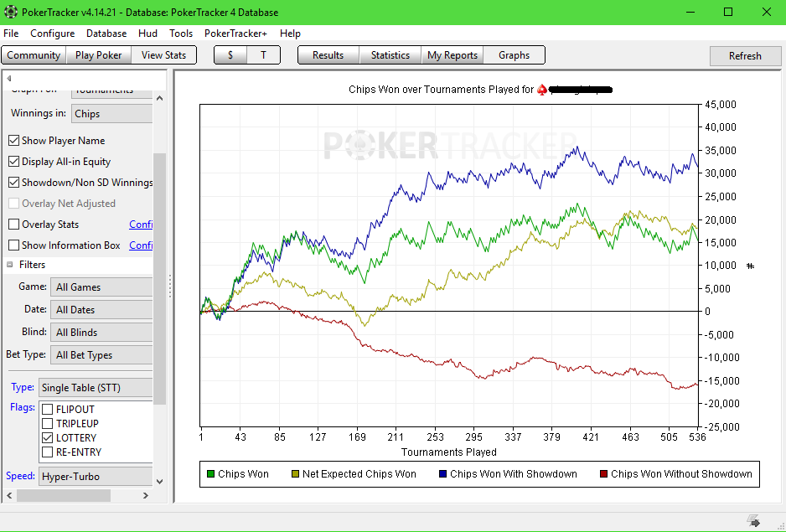Switch to Play Poker tab
The width and height of the screenshot is (786, 532).
coord(99,55)
